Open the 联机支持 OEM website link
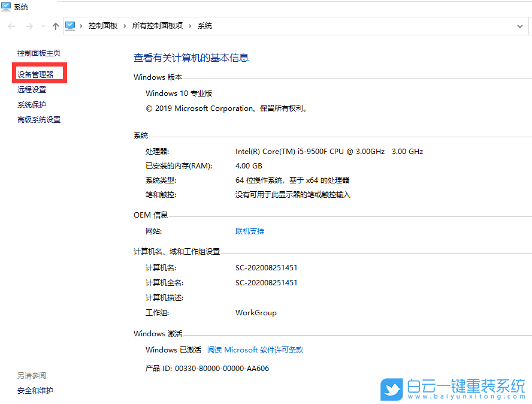Viewport: 532px width, 404px height. pos(249,230)
